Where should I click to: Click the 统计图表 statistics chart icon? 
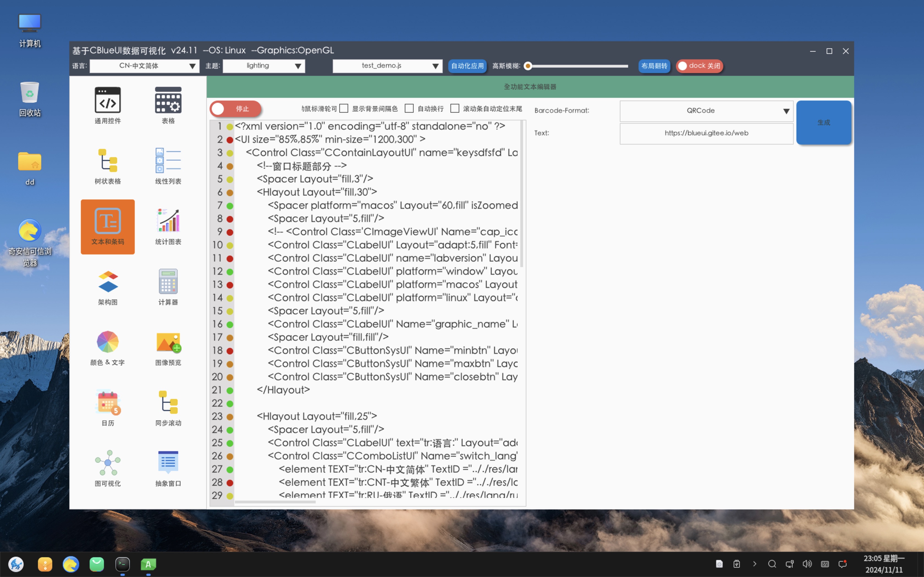[168, 221]
